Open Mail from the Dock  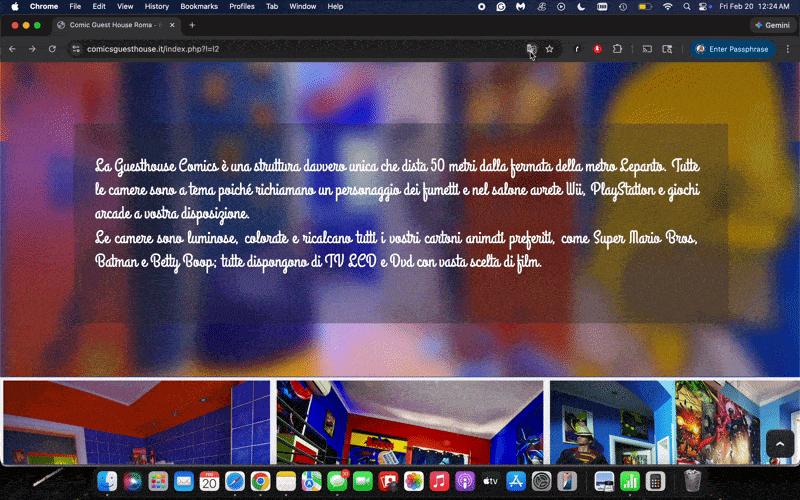pos(184,481)
